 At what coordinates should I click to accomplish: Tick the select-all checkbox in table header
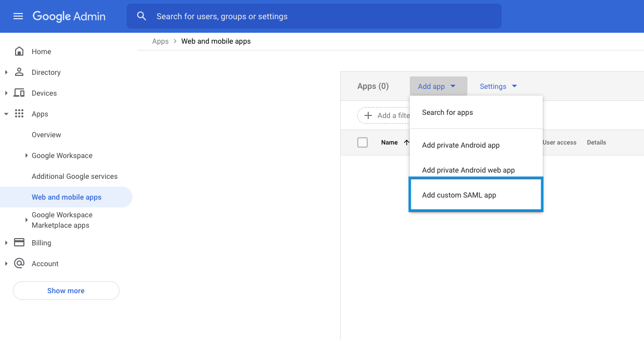363,142
